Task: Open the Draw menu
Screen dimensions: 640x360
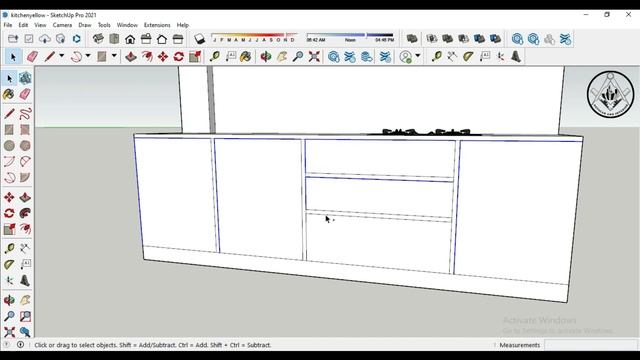Action: point(84,25)
